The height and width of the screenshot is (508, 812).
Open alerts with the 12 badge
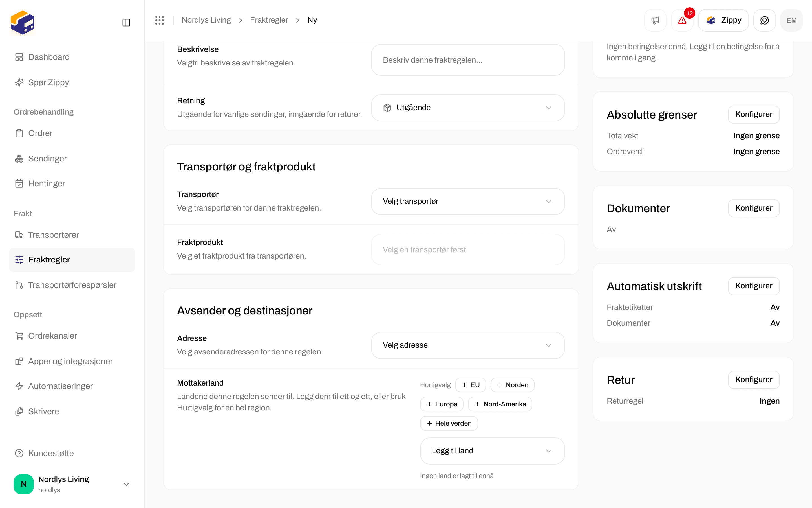pos(682,20)
